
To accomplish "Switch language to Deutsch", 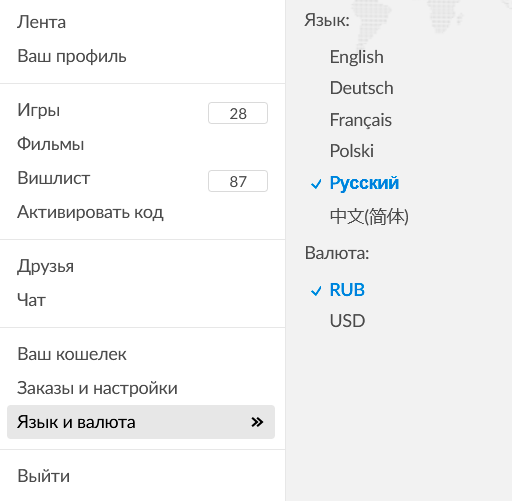I will coord(362,88).
